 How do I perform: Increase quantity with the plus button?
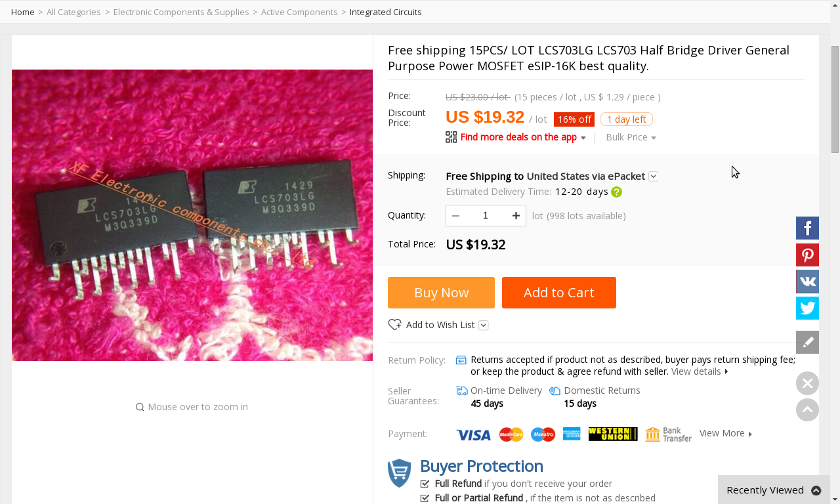516,215
